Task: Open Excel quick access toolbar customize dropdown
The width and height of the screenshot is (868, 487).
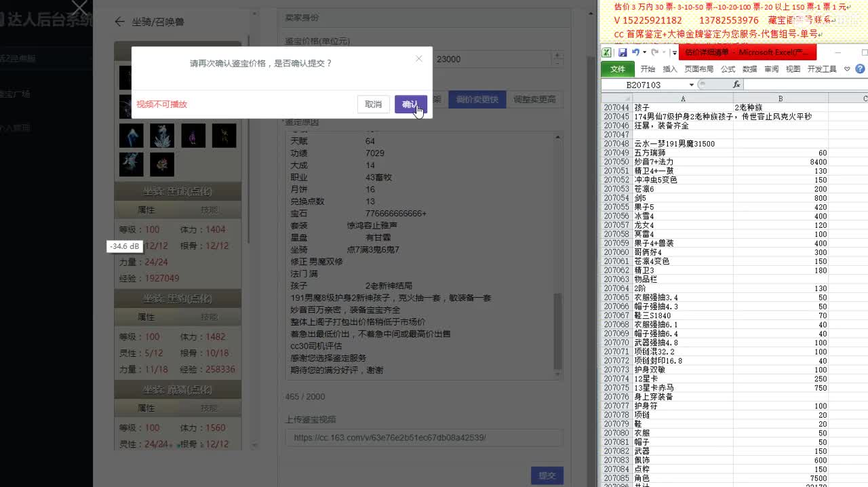Action: [x=675, y=53]
